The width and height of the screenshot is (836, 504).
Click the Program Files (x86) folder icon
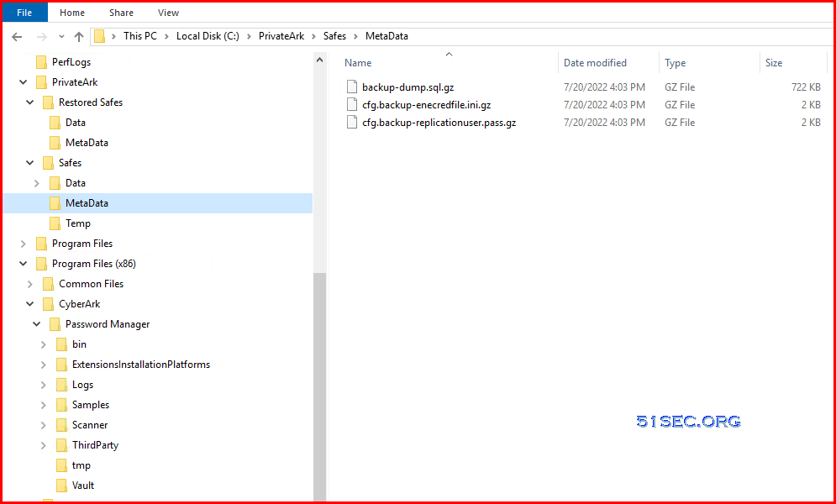(41, 264)
